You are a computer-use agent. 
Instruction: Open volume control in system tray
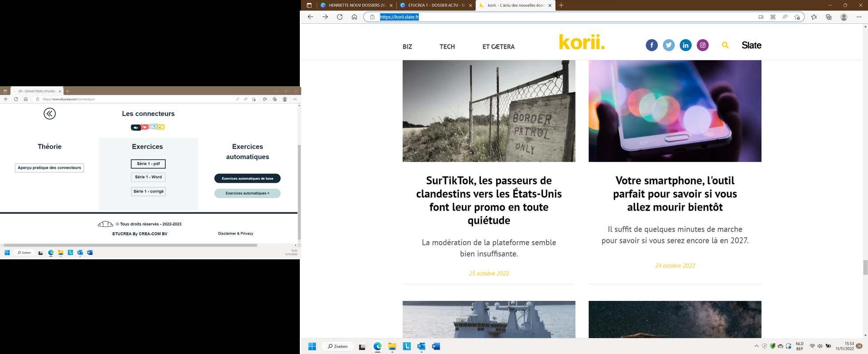point(820,346)
